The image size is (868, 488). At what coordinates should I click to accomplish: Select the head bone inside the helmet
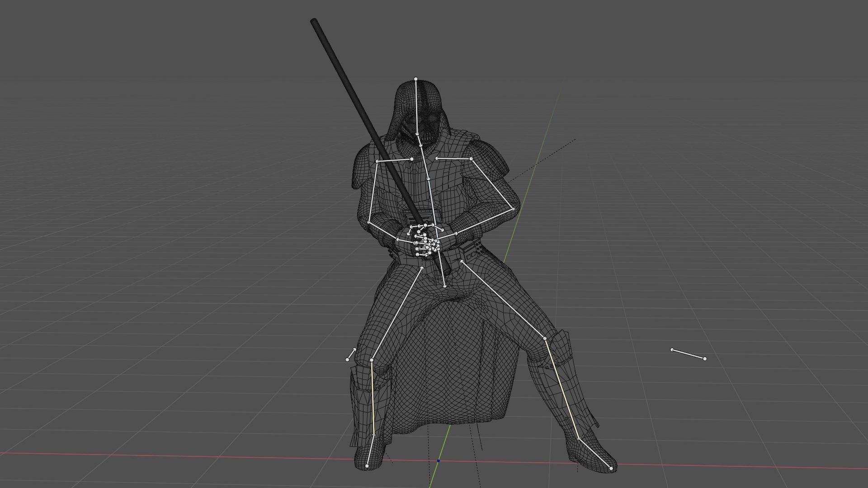point(416,107)
